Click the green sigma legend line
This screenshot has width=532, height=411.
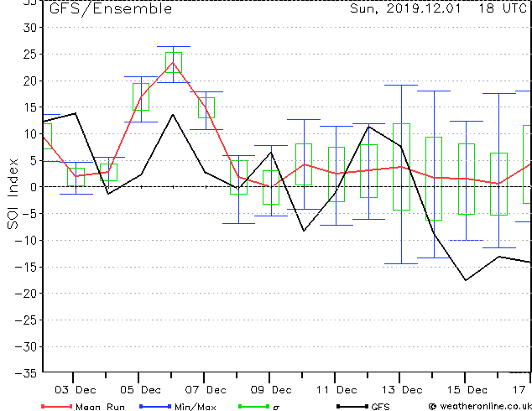(254, 406)
